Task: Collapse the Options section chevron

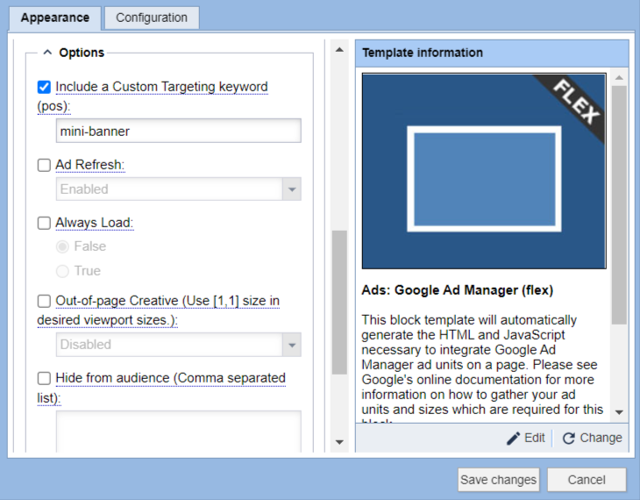Action: 47,53
